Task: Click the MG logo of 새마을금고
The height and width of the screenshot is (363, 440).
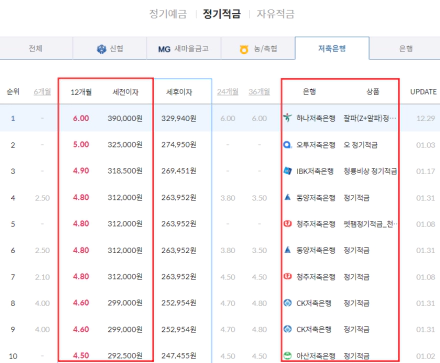Action: click(x=164, y=49)
